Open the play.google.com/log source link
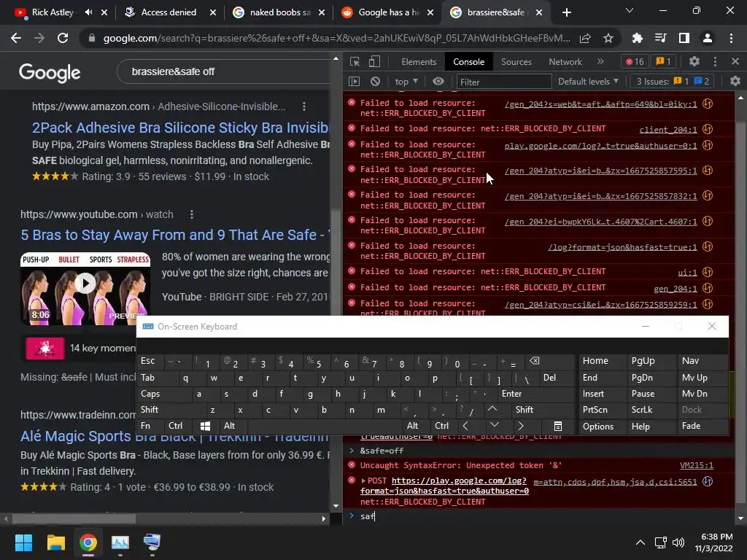 pos(601,145)
